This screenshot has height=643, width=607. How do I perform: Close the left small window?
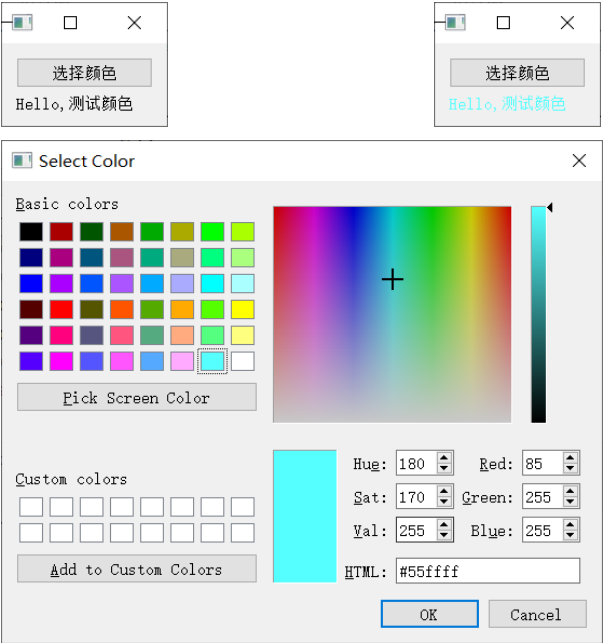pyautogui.click(x=135, y=23)
